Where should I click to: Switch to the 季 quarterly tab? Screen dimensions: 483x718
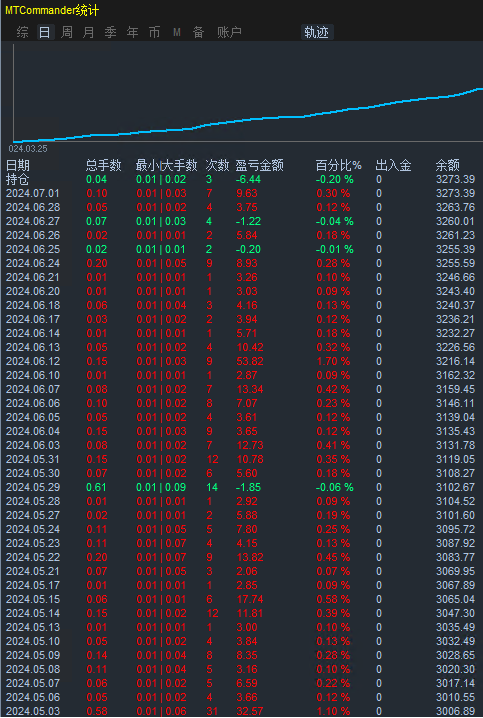pyautogui.click(x=110, y=32)
